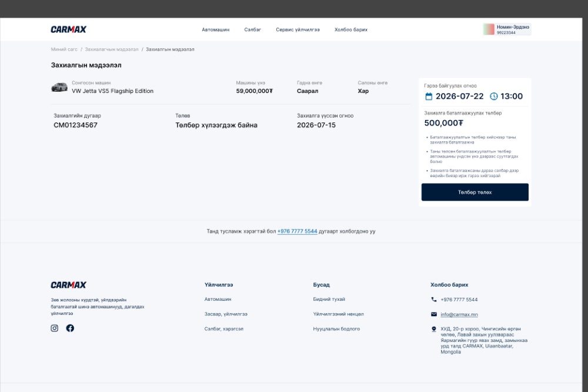Image resolution: width=588 pixels, height=392 pixels.
Task: Click the phone icon in footer contacts
Action: pos(434,300)
